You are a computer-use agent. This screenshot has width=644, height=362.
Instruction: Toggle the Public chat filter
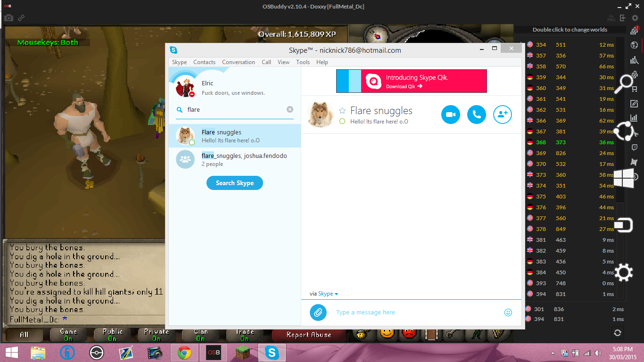pyautogui.click(x=112, y=335)
